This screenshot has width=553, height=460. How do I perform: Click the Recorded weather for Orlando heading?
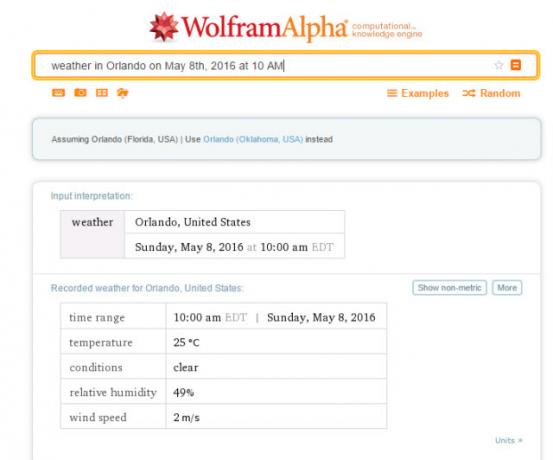pos(147,288)
